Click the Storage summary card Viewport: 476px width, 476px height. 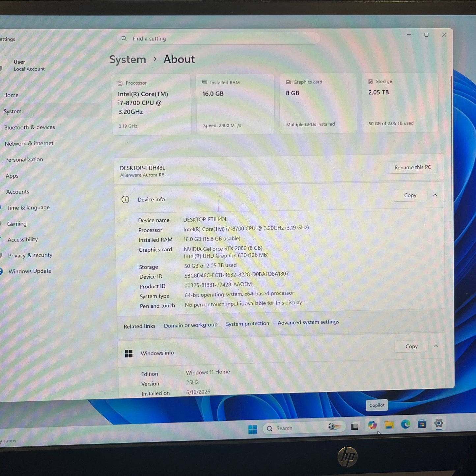pyautogui.click(x=400, y=102)
